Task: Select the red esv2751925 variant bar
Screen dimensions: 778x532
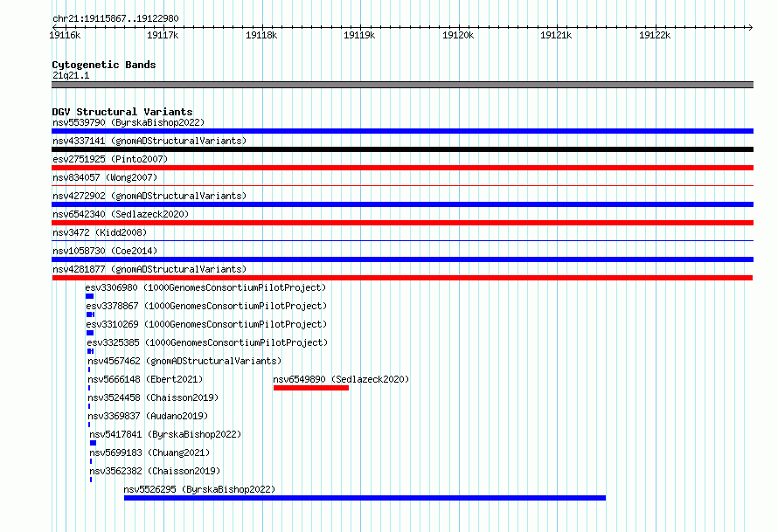Action: coord(402,168)
